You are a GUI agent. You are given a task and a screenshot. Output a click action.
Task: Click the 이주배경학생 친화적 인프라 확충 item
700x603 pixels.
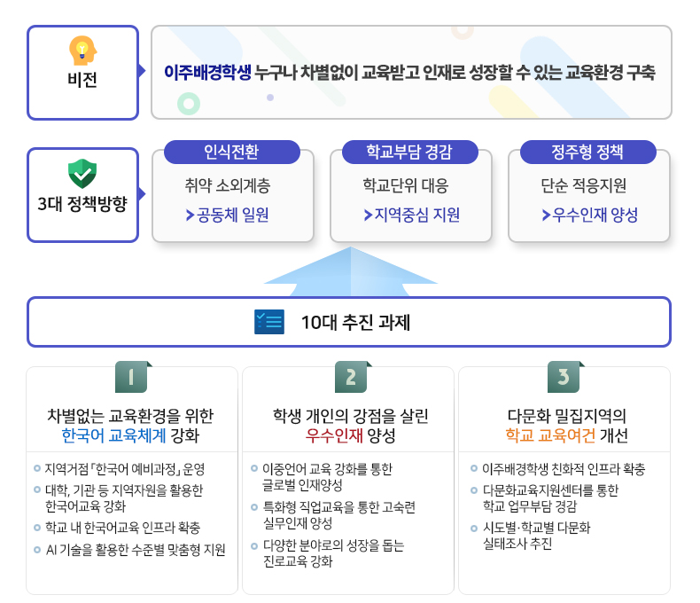pyautogui.click(x=564, y=469)
